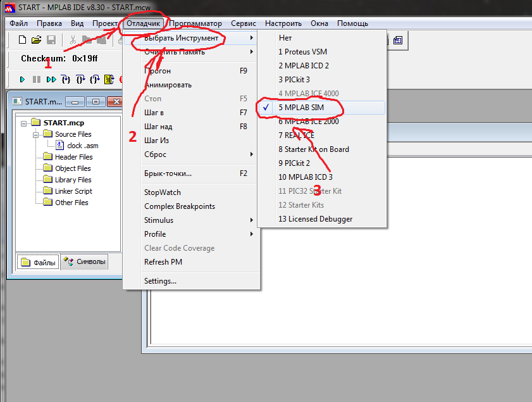Image resolution: width=532 pixels, height=402 pixels.
Task: Open the Файл menu
Action: coord(18,23)
